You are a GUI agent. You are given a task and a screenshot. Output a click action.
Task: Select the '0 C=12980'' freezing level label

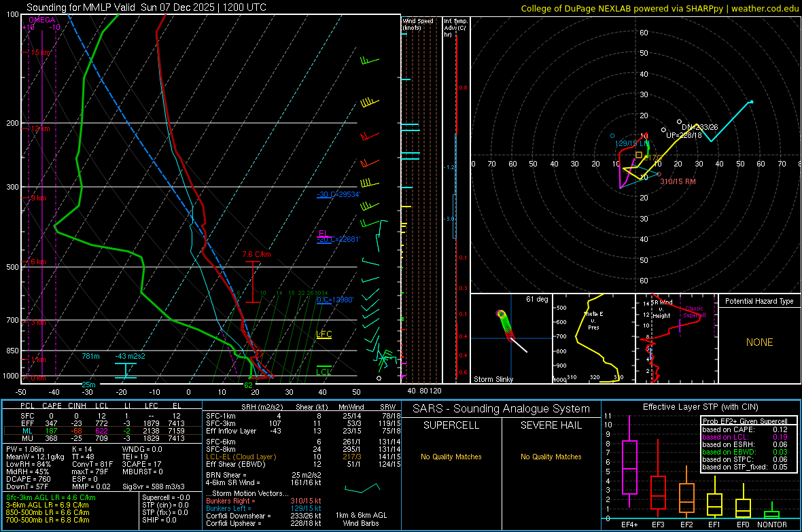(335, 300)
